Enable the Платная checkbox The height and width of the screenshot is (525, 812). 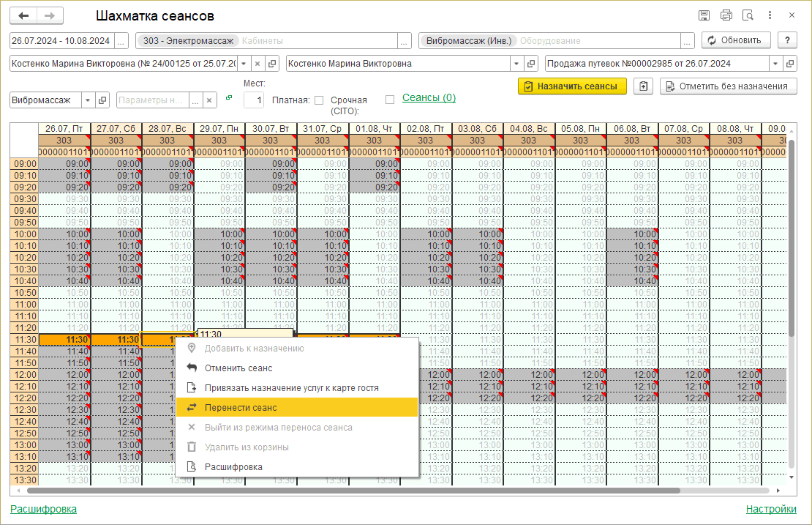tap(319, 100)
